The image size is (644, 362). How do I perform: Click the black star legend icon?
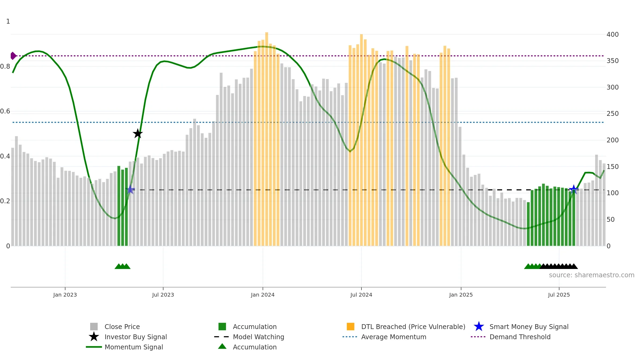click(x=94, y=337)
